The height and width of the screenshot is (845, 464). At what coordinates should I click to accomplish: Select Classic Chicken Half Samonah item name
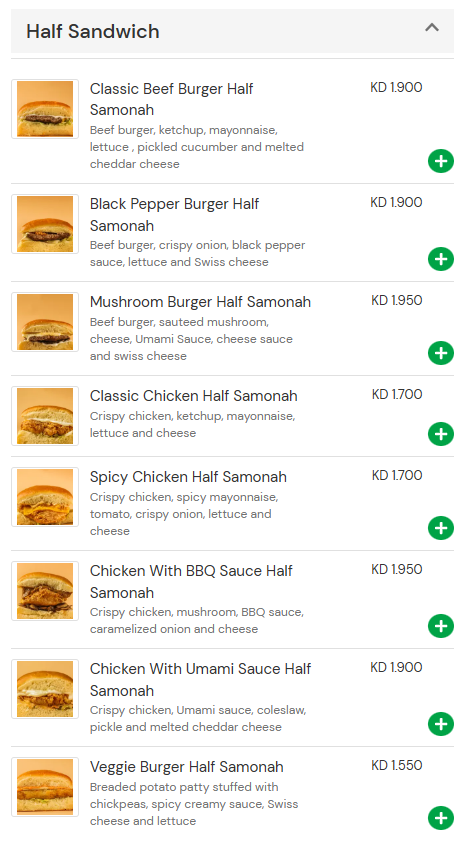pyautogui.click(x=193, y=396)
